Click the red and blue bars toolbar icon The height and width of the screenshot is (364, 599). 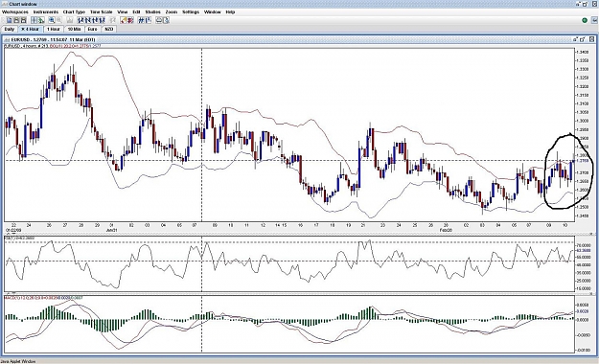[x=130, y=20]
